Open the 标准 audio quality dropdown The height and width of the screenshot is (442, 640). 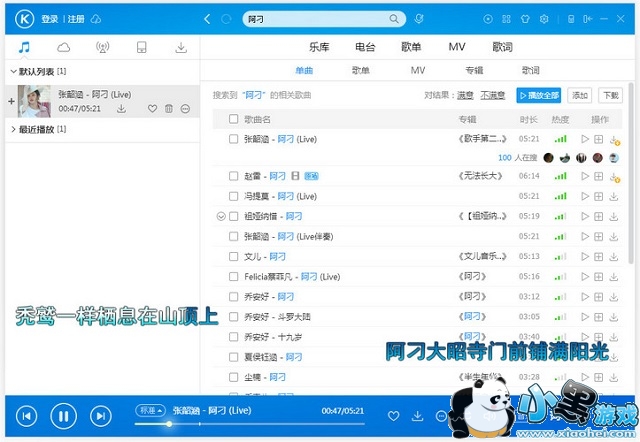150,410
